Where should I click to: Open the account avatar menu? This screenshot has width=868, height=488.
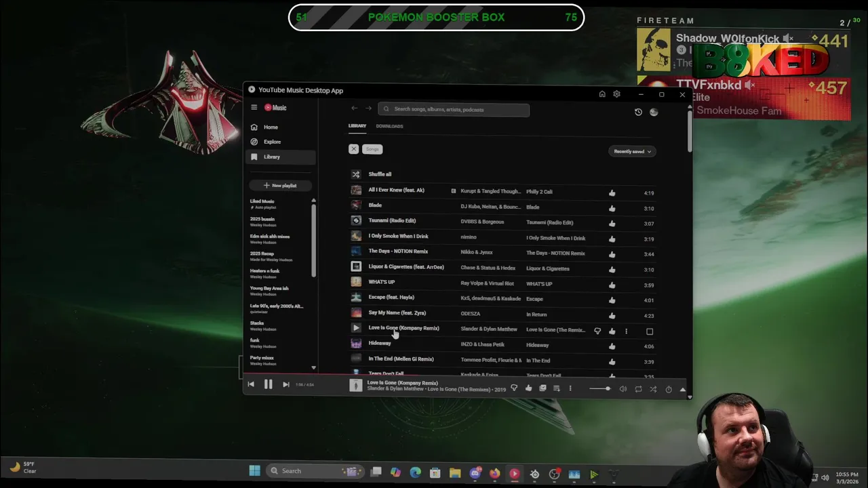[654, 112]
